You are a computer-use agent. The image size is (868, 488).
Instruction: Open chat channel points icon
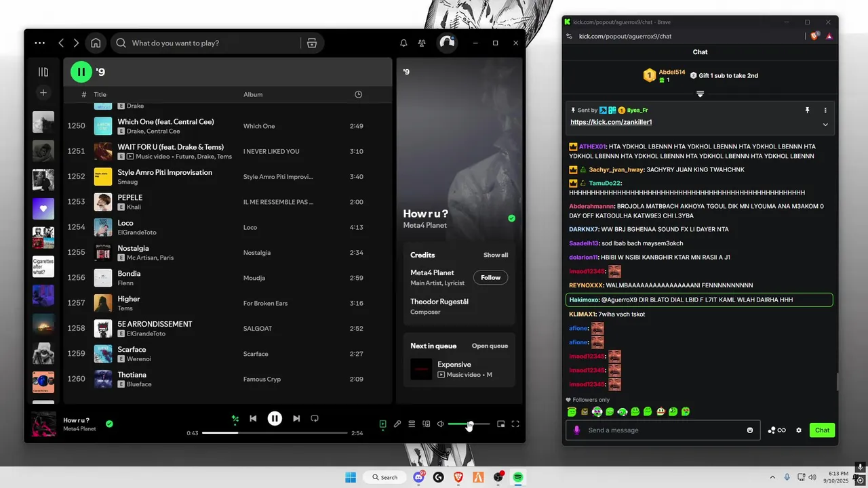point(777,430)
